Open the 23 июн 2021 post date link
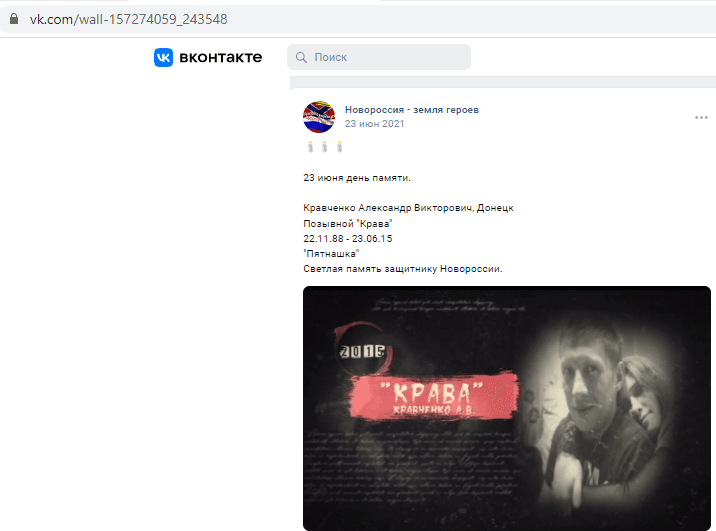 click(374, 124)
